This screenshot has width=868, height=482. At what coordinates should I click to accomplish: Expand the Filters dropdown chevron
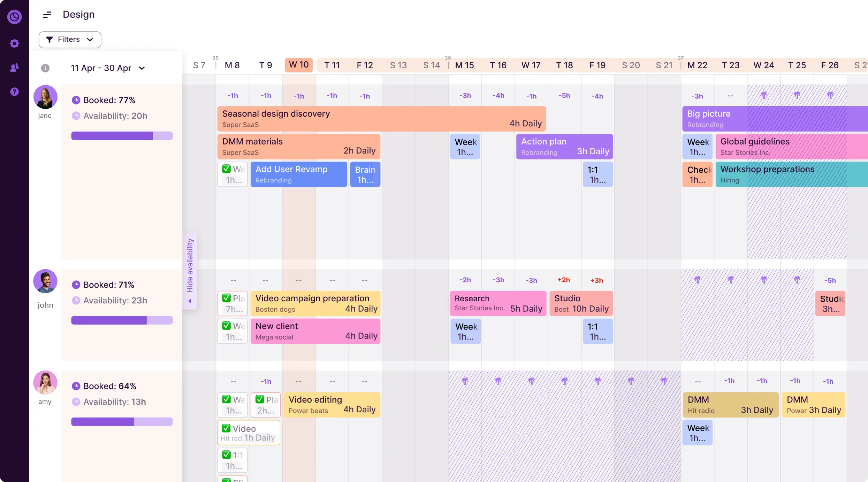coord(90,39)
